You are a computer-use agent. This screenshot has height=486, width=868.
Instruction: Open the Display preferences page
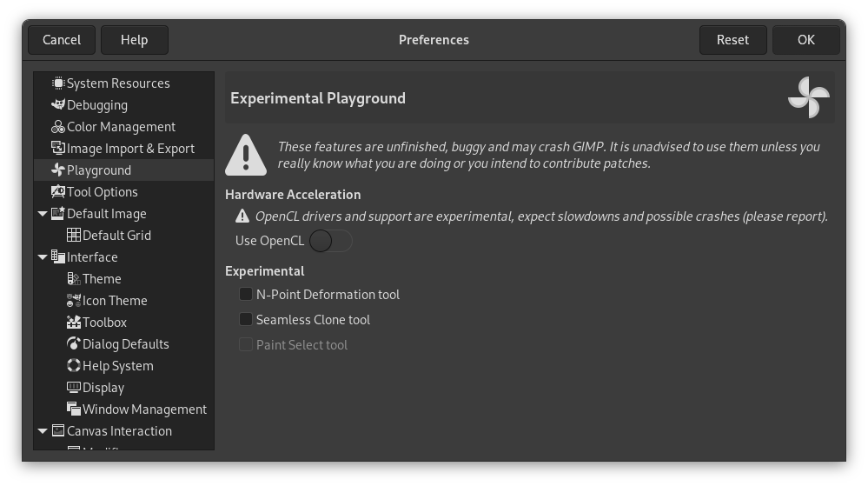click(103, 388)
